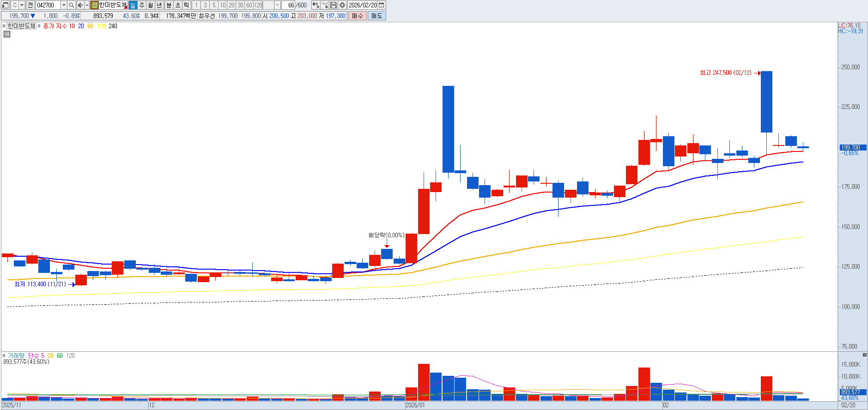The image size is (868, 410).
Task: Click the stock search magnifier icon
Action: 72,5
